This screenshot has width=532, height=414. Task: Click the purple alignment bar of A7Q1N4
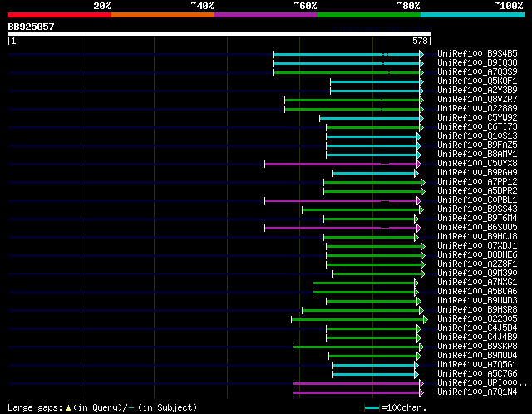(358, 393)
